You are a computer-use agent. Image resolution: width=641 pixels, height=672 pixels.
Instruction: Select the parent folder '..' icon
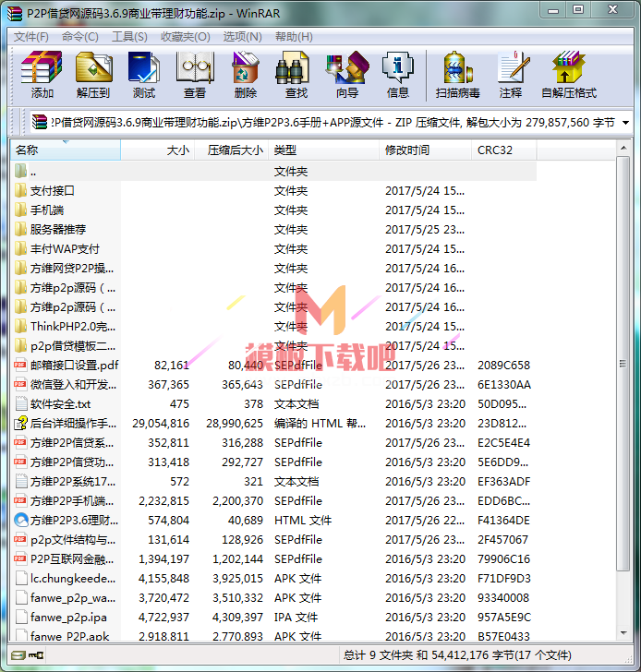[20, 171]
